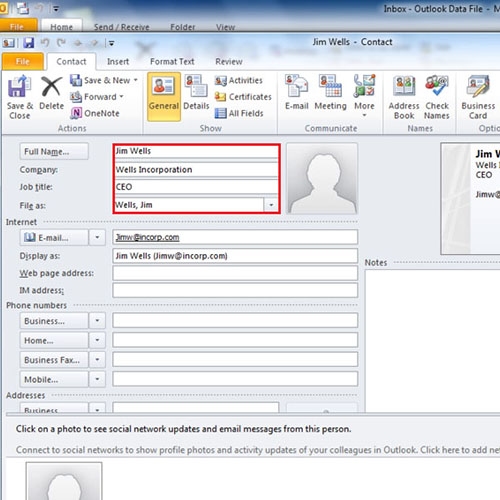500x500 pixels.
Task: Send an E-mail to this contact
Action: click(x=296, y=93)
